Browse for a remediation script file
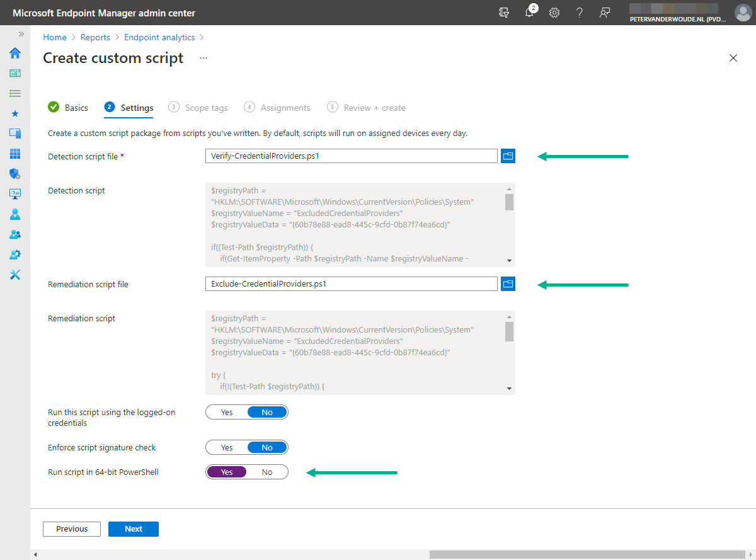Viewport: 756px width, 560px height. pyautogui.click(x=508, y=283)
